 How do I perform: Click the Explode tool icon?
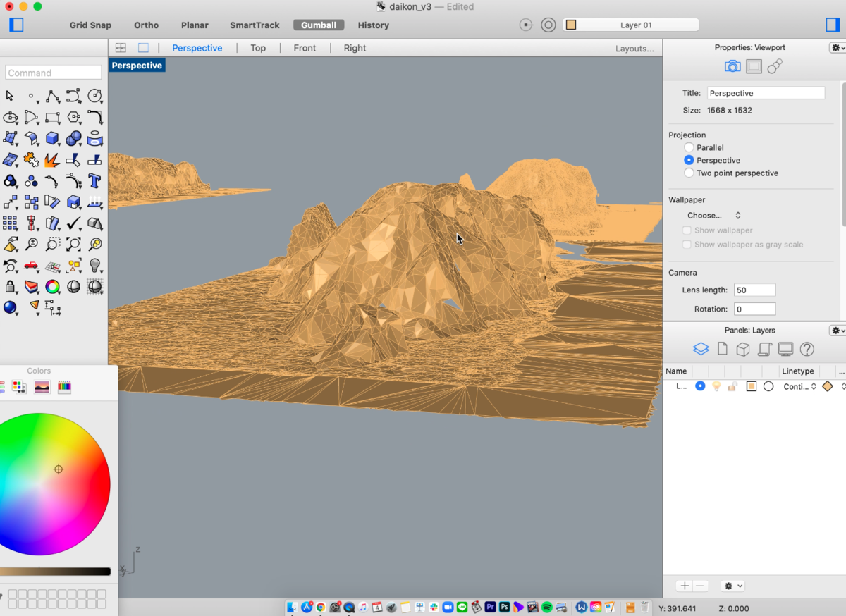point(52,160)
